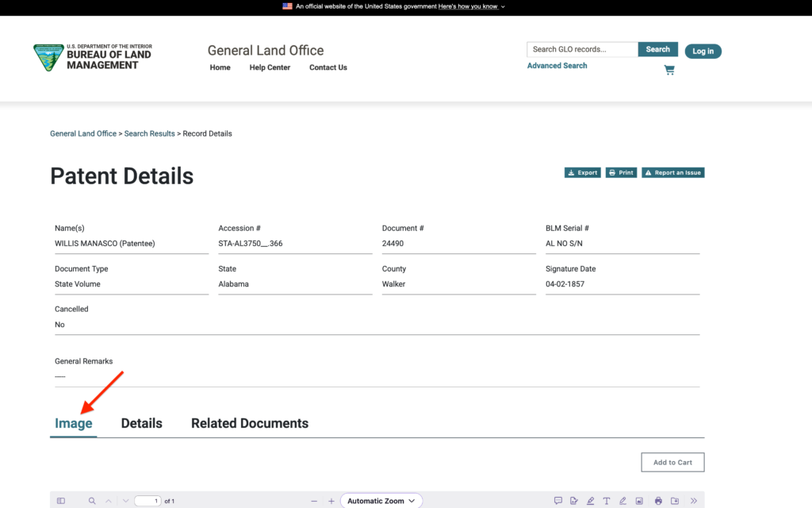Focus the Search GLO records field
The image size is (812, 508).
583,49
